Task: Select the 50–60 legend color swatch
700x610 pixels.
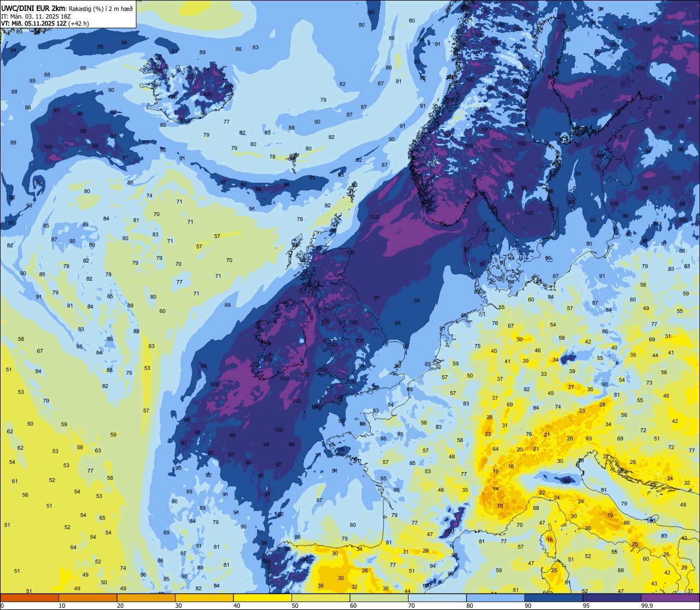Action: [x=320, y=597]
